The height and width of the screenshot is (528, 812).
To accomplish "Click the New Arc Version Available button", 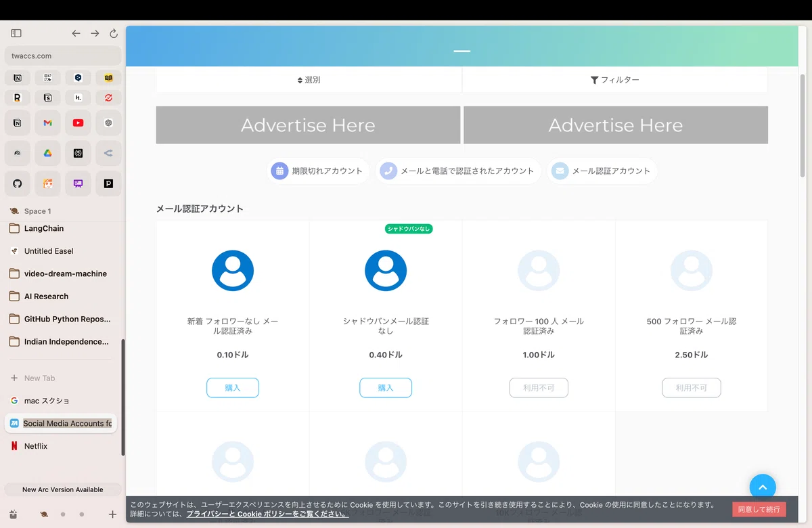I will [63, 489].
